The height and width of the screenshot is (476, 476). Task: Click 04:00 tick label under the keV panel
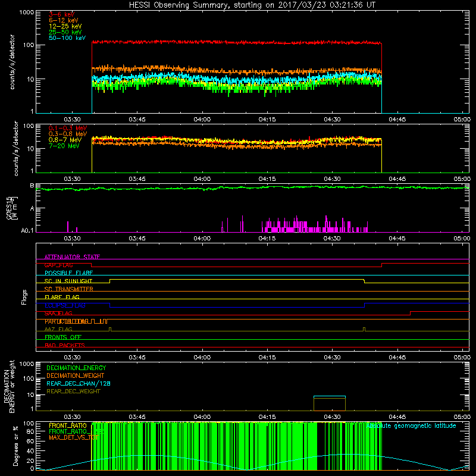[202, 120]
